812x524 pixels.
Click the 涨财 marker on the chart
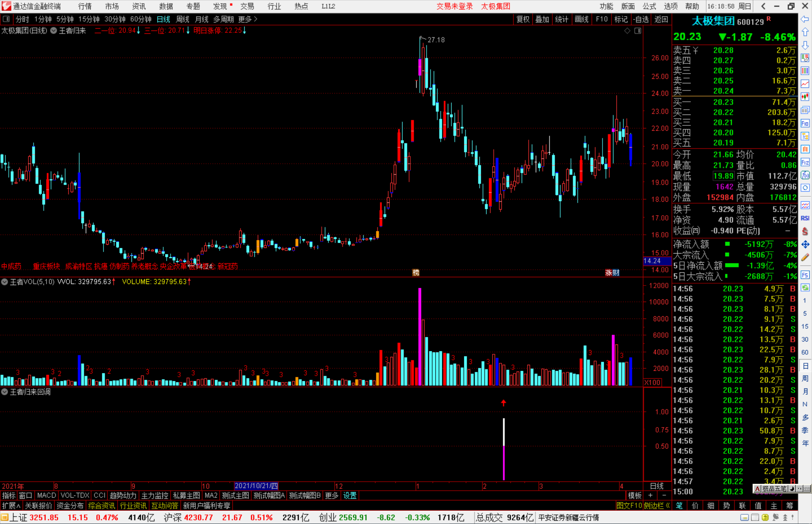pos(612,273)
